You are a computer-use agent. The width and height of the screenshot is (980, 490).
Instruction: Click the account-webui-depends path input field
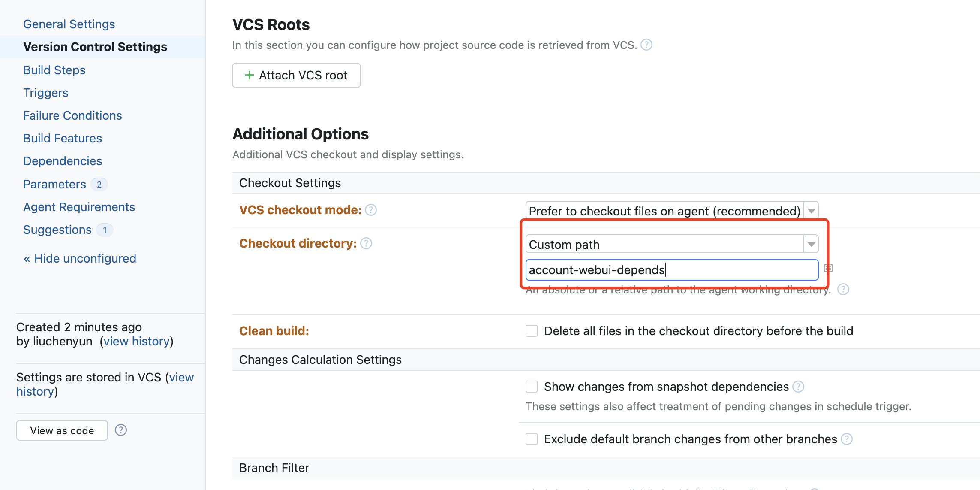(672, 270)
